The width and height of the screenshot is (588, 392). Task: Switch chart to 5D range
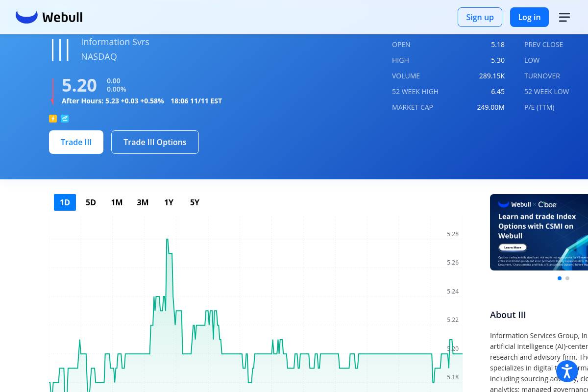[x=91, y=202]
